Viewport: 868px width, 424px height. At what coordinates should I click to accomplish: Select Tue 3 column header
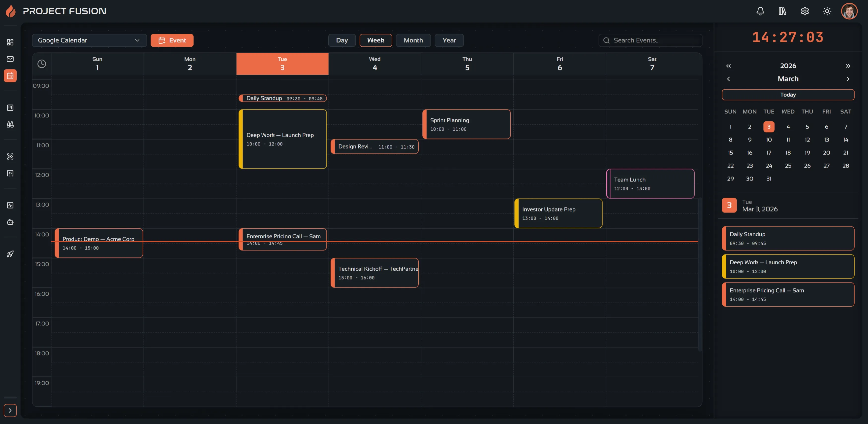[x=282, y=64]
